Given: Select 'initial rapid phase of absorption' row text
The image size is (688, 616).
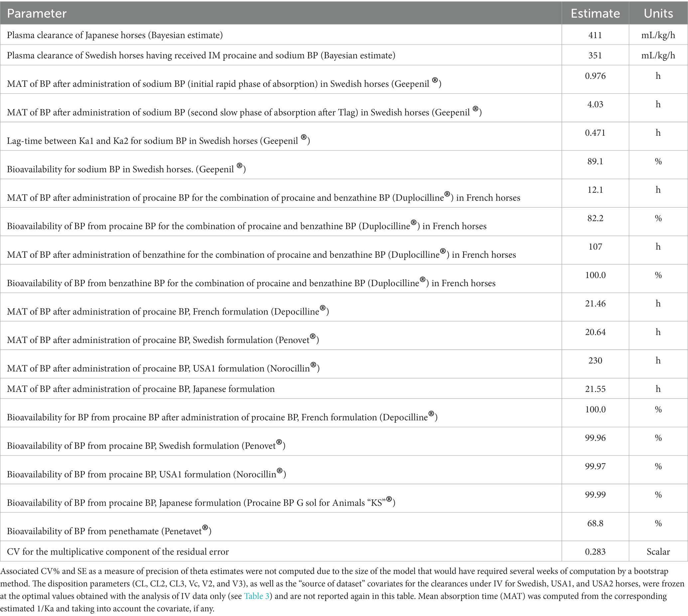Looking at the screenshot, I should click(224, 83).
